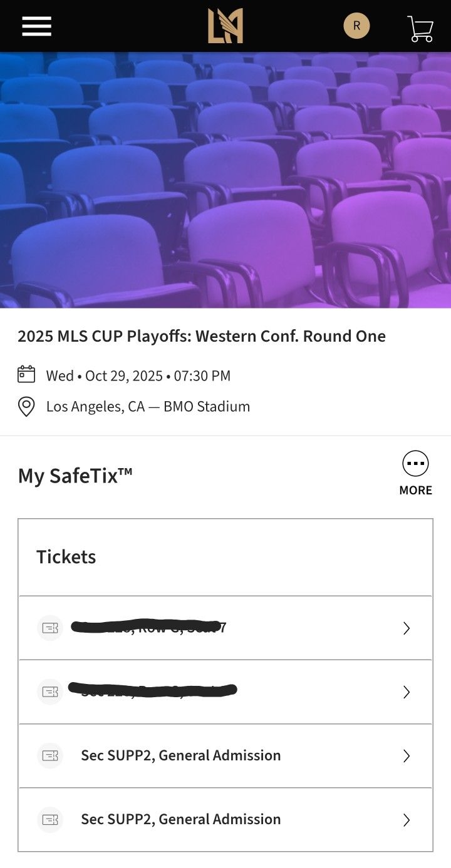
Task: Expand second ticket using its chevron
Action: [407, 692]
